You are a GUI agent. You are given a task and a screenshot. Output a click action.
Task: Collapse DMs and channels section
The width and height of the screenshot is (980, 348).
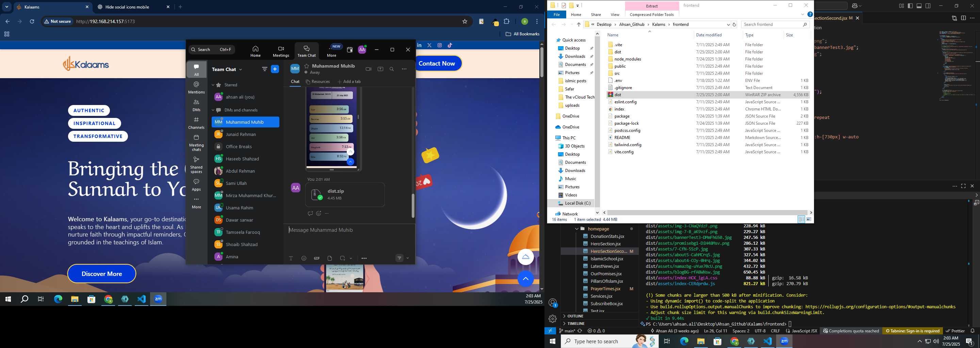tap(213, 110)
